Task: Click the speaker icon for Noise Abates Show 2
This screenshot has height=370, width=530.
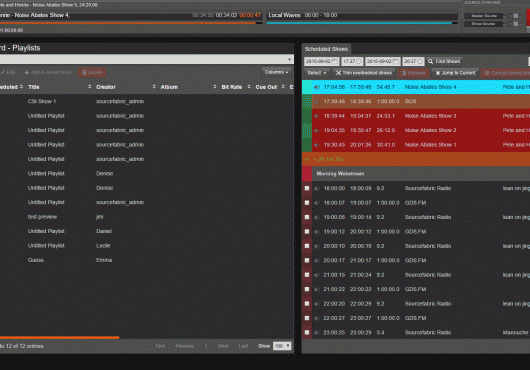Action: [x=317, y=130]
